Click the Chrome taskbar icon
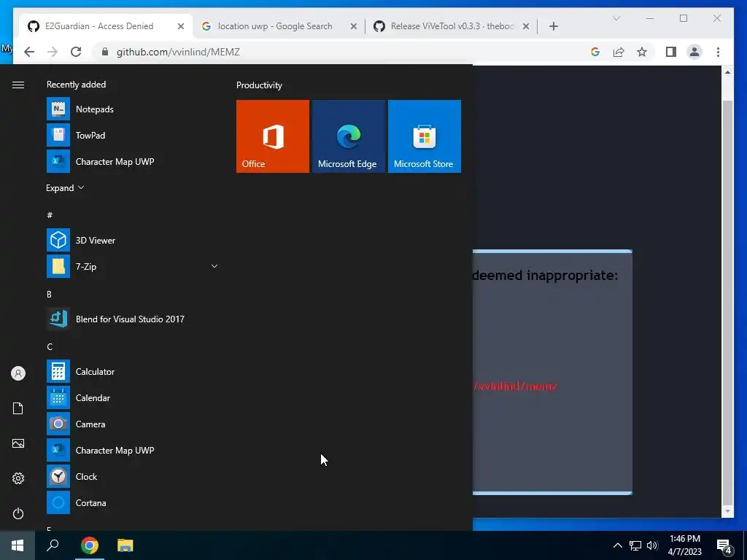The width and height of the screenshot is (747, 560). click(x=89, y=545)
